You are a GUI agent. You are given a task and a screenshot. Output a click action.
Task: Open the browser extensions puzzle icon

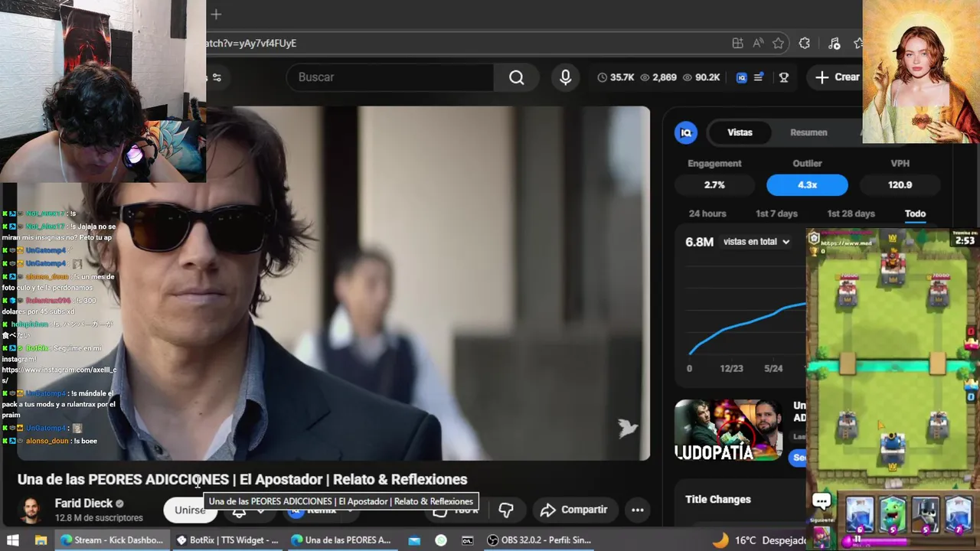805,44
